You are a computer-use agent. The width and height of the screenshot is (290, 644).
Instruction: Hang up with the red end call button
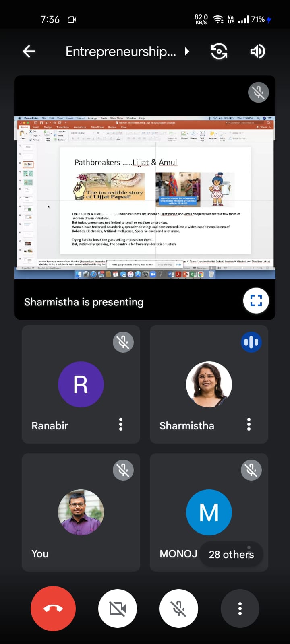point(53,609)
